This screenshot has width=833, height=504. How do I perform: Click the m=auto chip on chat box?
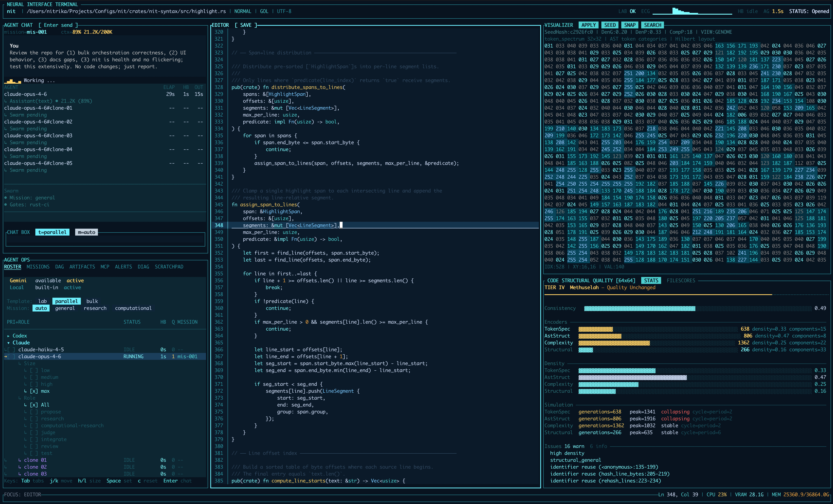pyautogui.click(x=87, y=232)
